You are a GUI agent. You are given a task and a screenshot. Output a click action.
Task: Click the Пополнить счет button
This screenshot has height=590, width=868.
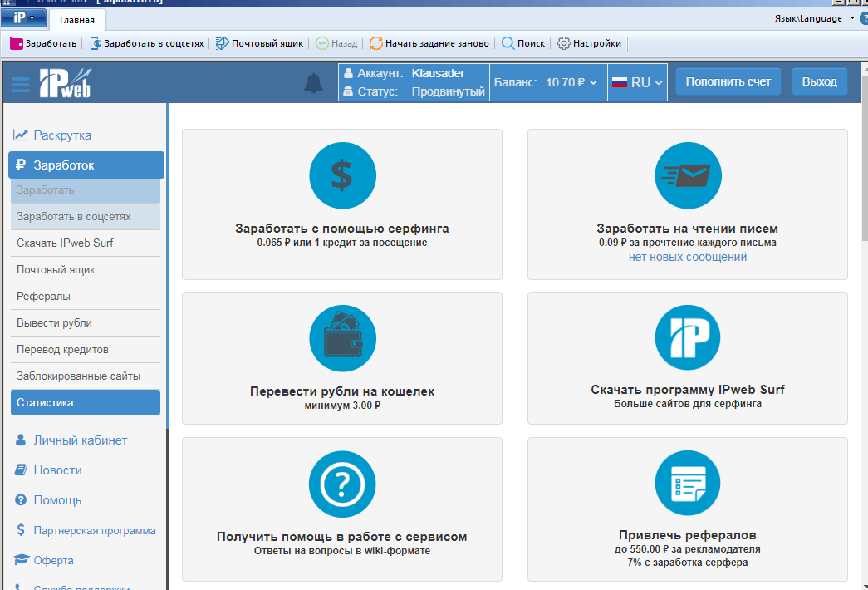point(728,82)
